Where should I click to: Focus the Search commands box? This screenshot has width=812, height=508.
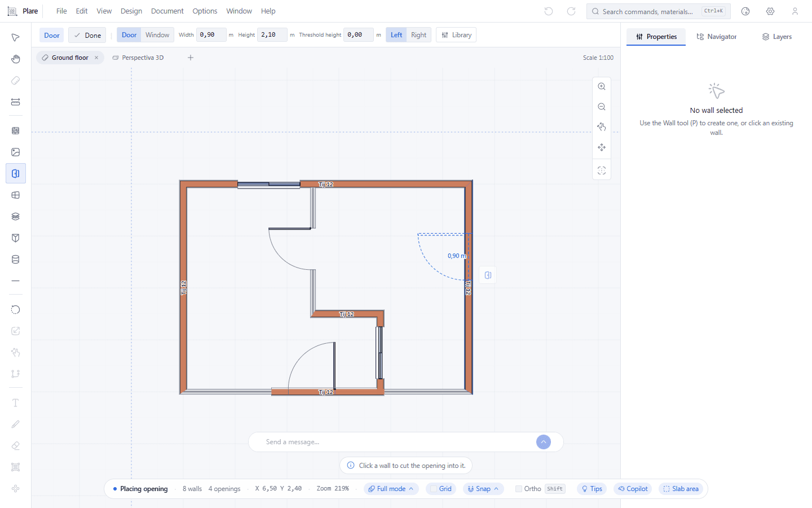click(659, 11)
